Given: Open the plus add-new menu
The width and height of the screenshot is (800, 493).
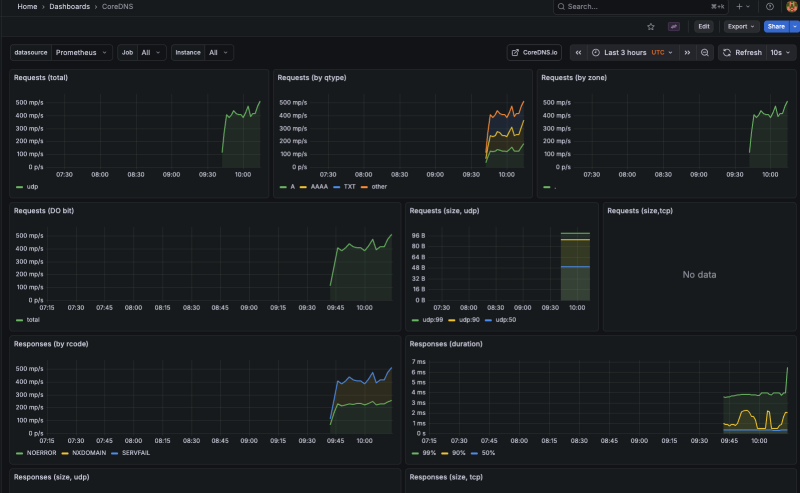Looking at the screenshot, I should point(743,6).
